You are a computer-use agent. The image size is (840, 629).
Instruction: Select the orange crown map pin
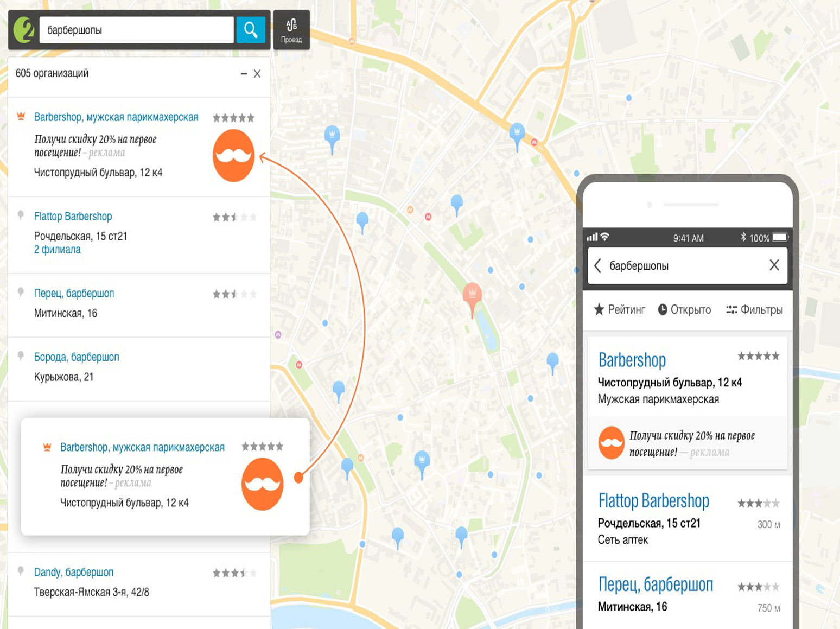(472, 296)
